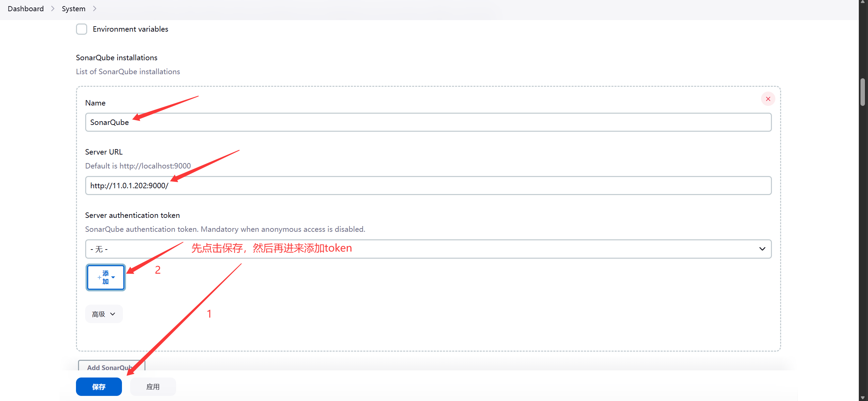Image resolution: width=868 pixels, height=401 pixels.
Task: Click the chevron after System breadcrumb
Action: pyautogui.click(x=95, y=9)
